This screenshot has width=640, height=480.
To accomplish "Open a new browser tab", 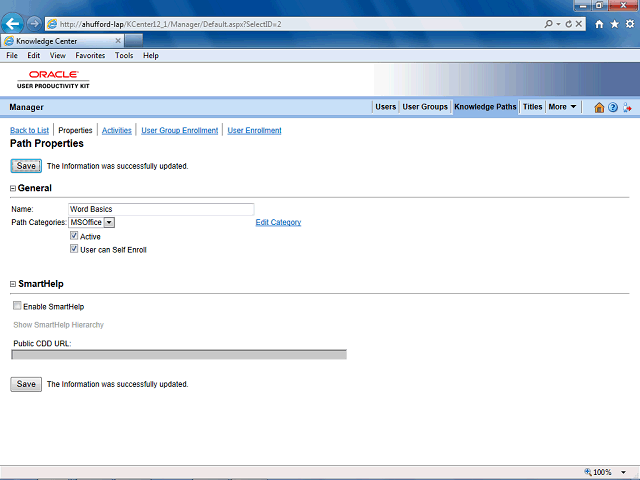I will 134,41.
